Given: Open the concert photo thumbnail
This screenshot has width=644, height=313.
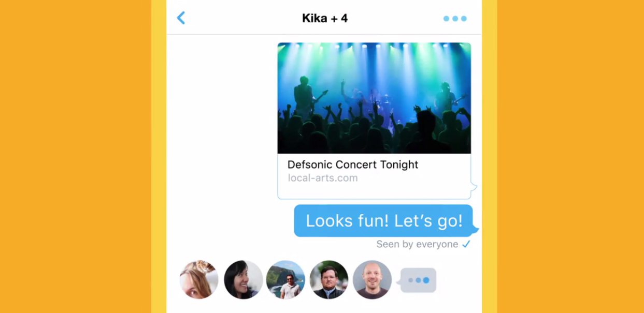Looking at the screenshot, I should [x=374, y=98].
